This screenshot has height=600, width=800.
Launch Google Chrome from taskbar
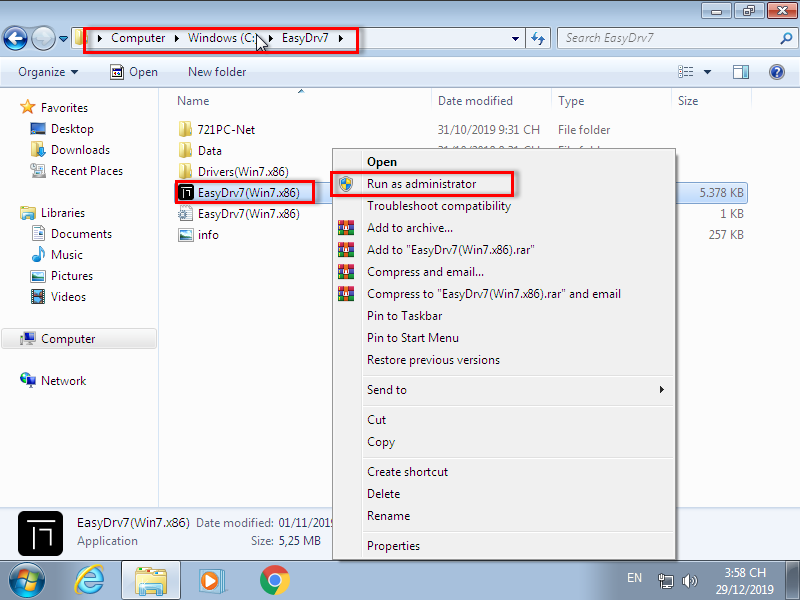tap(274, 581)
